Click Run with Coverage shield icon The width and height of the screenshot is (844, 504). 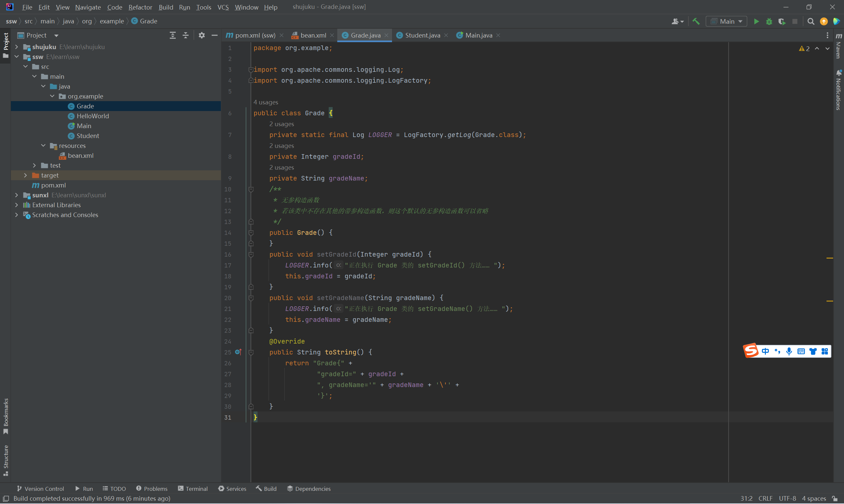pos(782,21)
